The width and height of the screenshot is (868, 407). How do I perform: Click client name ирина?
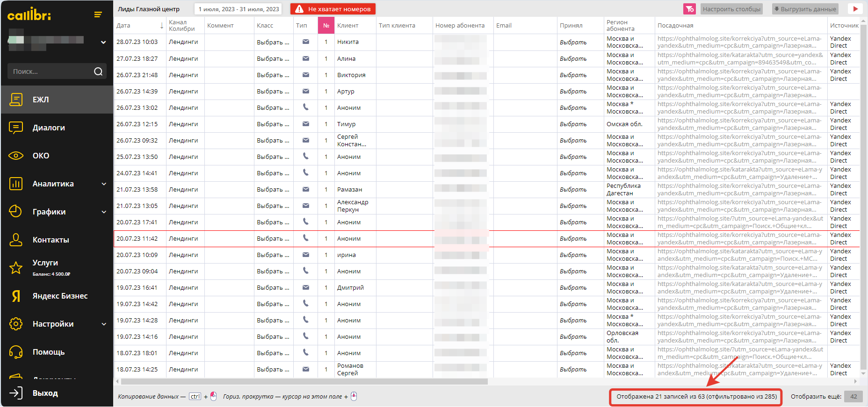pyautogui.click(x=347, y=255)
